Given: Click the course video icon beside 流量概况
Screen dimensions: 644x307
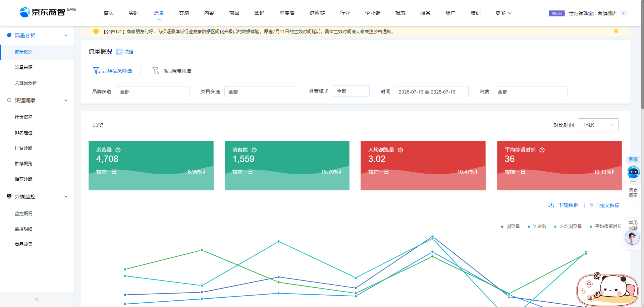Looking at the screenshot, I should coord(119,52).
